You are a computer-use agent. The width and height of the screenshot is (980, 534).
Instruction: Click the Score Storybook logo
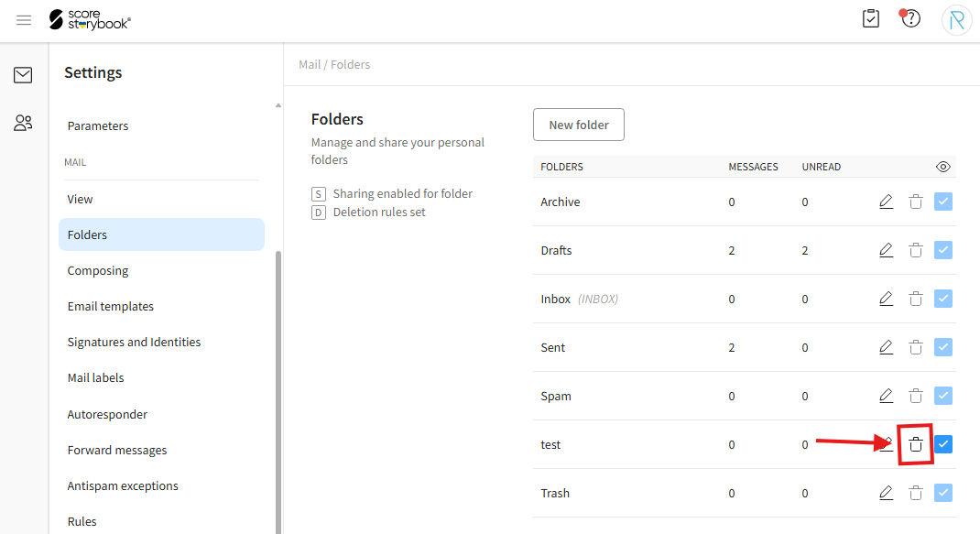pyautogui.click(x=90, y=20)
